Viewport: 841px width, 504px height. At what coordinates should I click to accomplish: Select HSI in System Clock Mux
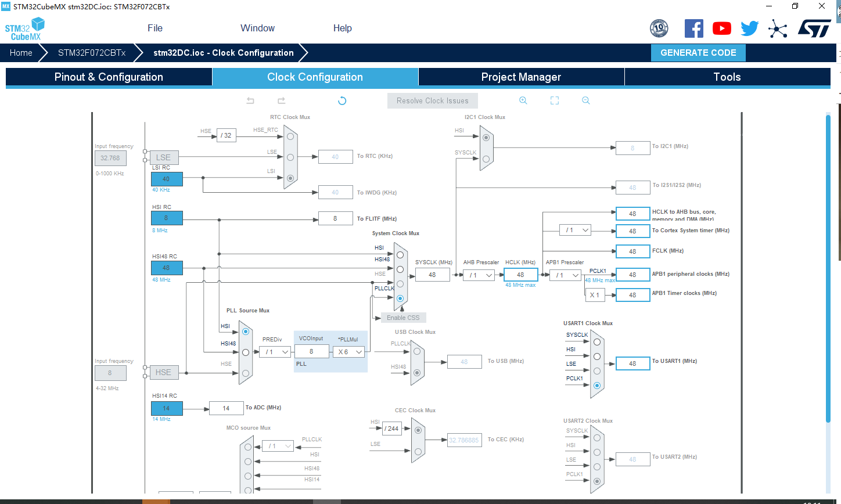point(400,254)
